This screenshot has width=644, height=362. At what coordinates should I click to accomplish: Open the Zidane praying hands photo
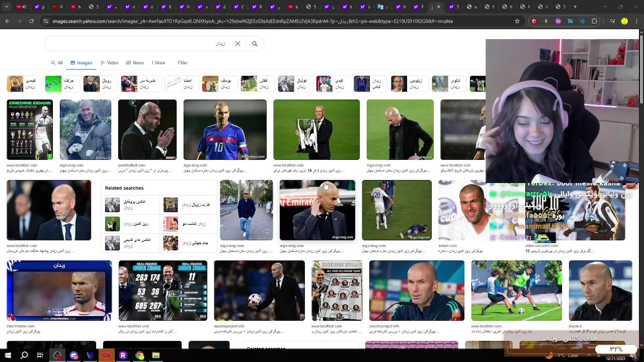tap(147, 130)
